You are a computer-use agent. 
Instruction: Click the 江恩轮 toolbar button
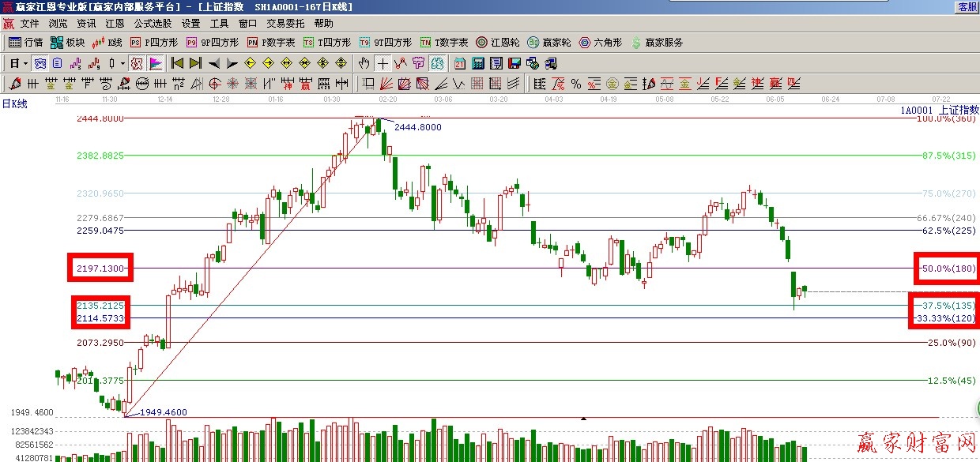497,43
